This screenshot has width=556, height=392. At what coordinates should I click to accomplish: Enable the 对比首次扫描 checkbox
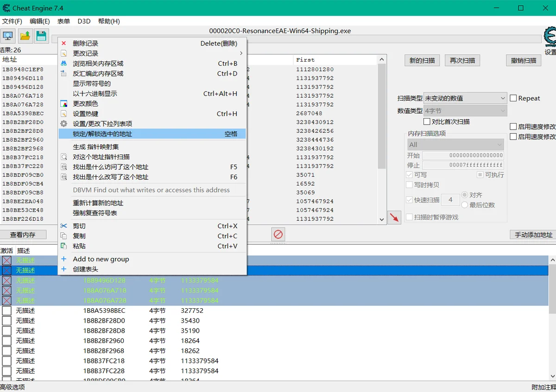(427, 122)
